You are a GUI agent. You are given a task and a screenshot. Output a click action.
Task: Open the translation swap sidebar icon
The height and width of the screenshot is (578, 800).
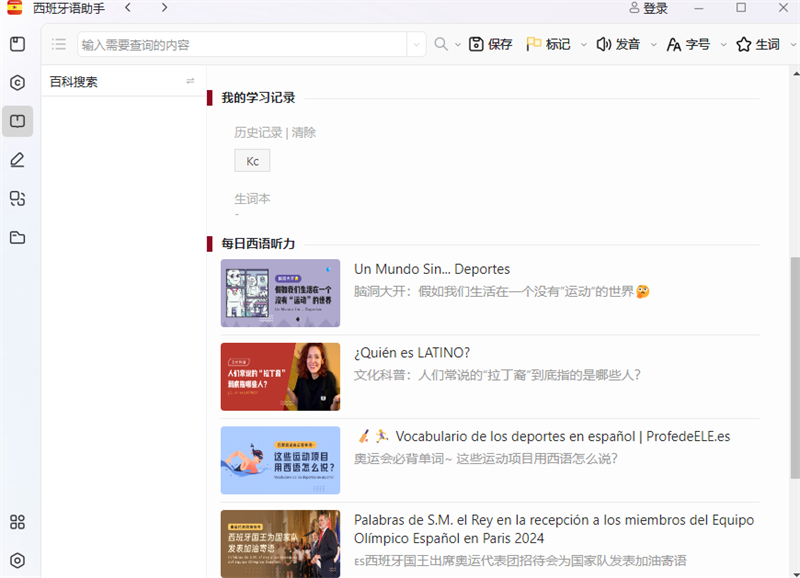(x=17, y=198)
